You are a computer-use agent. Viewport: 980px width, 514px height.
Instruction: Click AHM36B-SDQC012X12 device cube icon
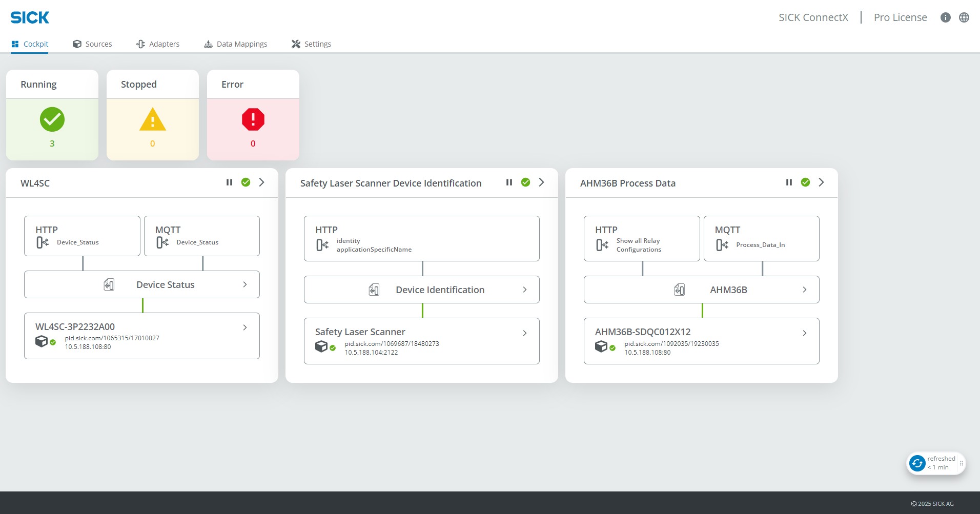click(x=601, y=346)
